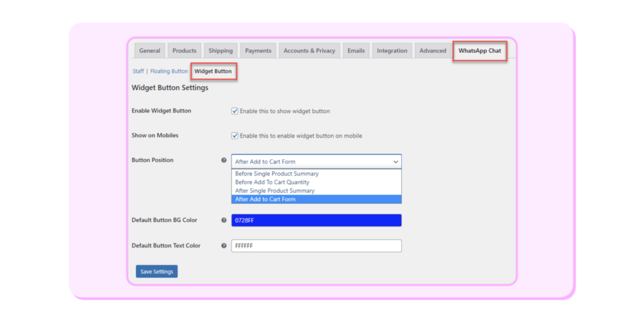Open the General settings tab

(x=150, y=51)
